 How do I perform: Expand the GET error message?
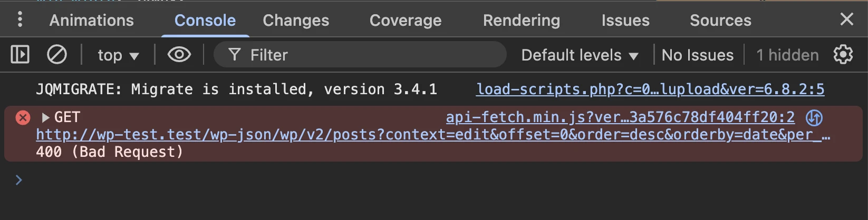click(x=46, y=117)
